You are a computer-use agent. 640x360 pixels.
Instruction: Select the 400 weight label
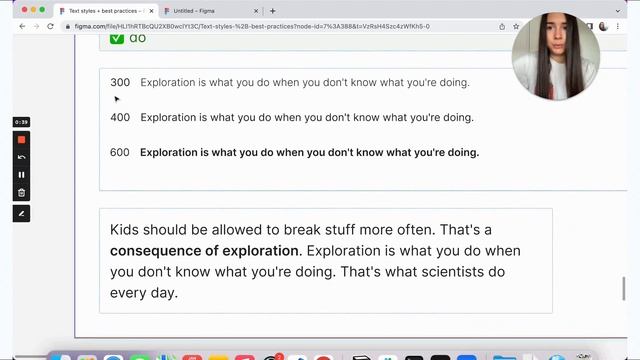point(120,118)
